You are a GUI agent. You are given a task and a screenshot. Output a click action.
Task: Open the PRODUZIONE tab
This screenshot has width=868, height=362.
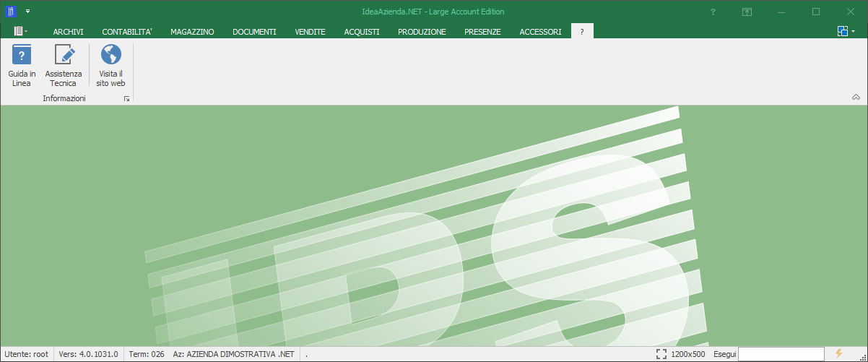coord(422,32)
